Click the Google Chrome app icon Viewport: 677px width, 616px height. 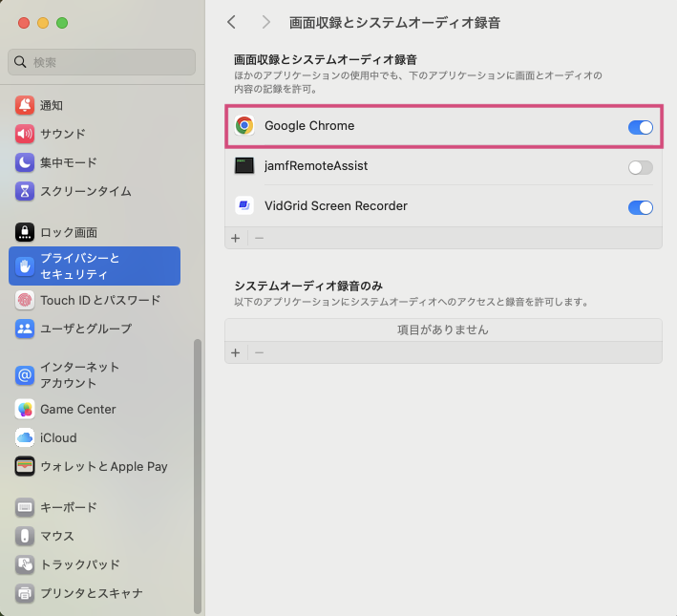(244, 126)
